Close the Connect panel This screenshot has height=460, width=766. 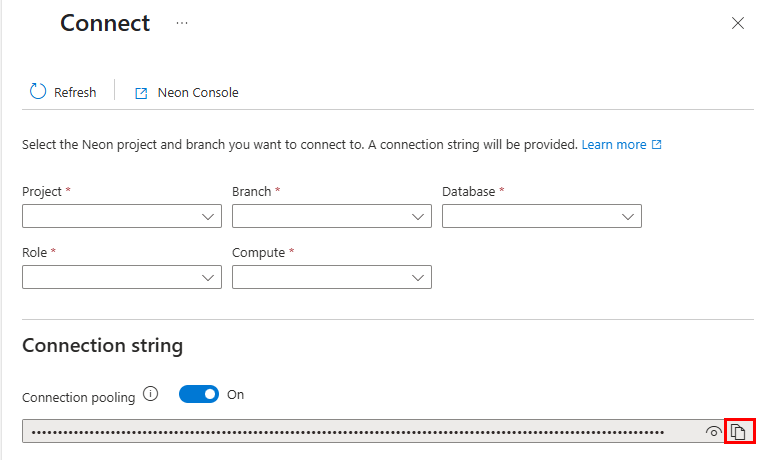[x=738, y=23]
